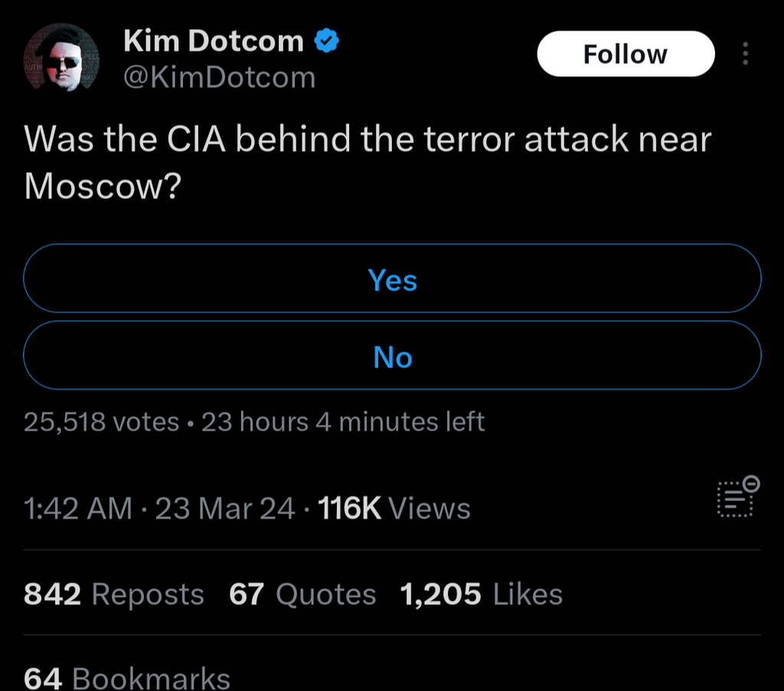The height and width of the screenshot is (691, 784).
Task: Click the 64 Bookmarks count
Action: [127, 677]
